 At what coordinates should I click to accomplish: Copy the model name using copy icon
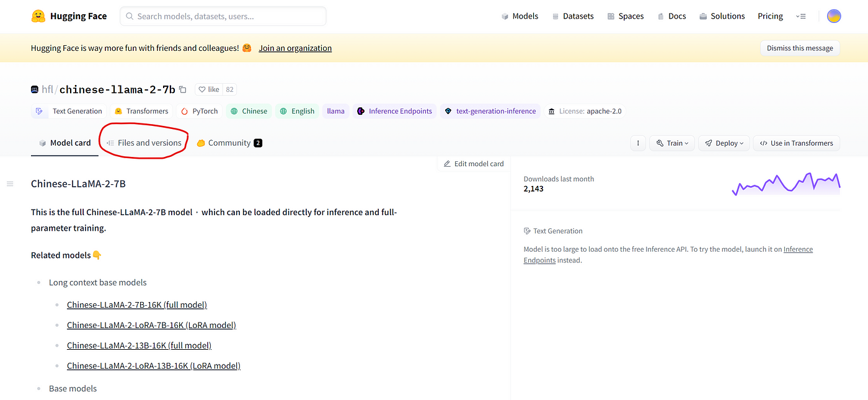pos(183,90)
